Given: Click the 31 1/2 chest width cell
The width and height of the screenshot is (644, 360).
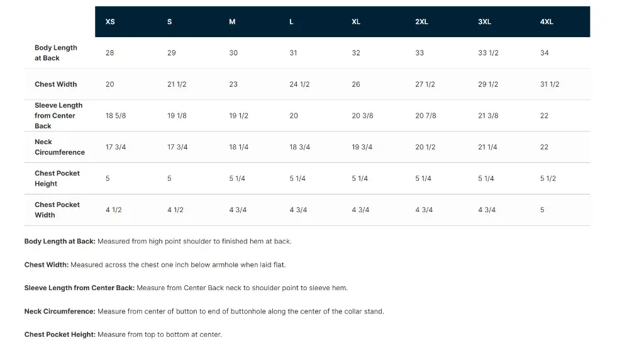Looking at the screenshot, I should 550,84.
